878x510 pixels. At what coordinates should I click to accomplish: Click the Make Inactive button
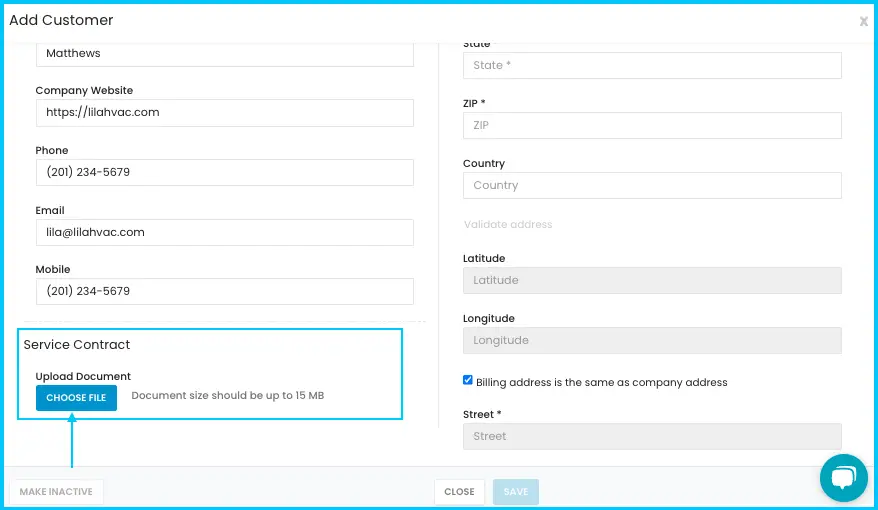pos(56,492)
